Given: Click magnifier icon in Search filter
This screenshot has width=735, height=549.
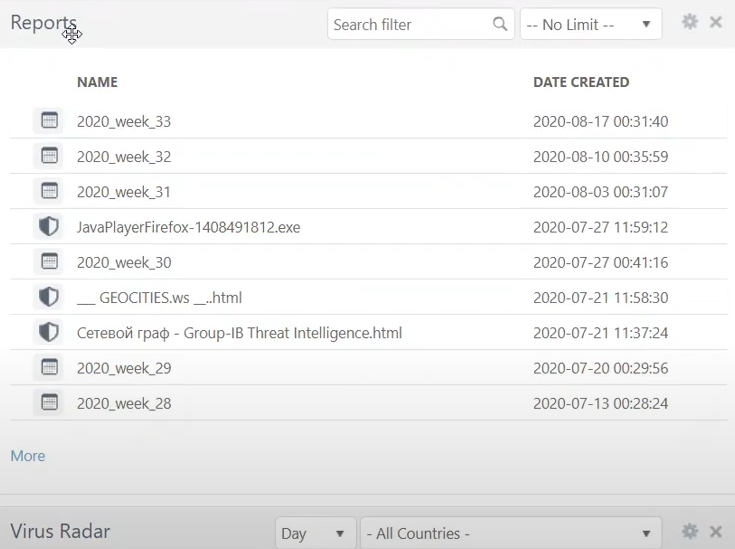Looking at the screenshot, I should coord(500,24).
